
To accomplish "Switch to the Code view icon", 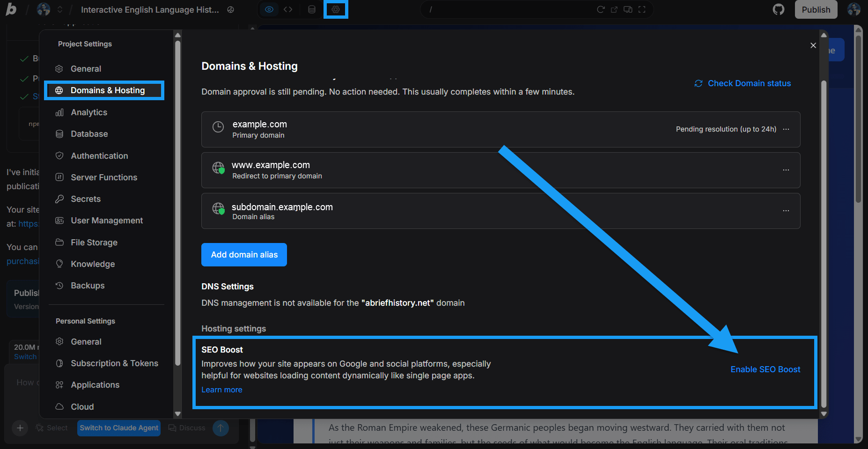I will [x=288, y=9].
